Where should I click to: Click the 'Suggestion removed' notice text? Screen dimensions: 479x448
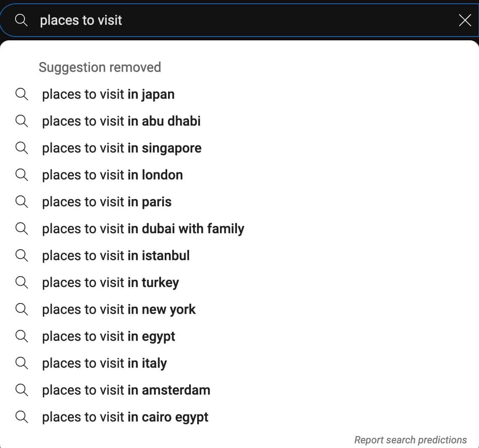tap(100, 67)
